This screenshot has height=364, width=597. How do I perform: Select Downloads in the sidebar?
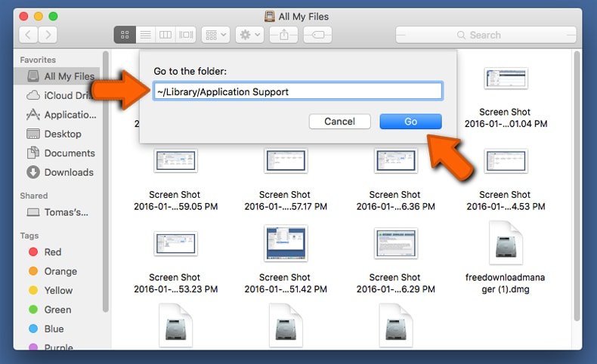68,172
